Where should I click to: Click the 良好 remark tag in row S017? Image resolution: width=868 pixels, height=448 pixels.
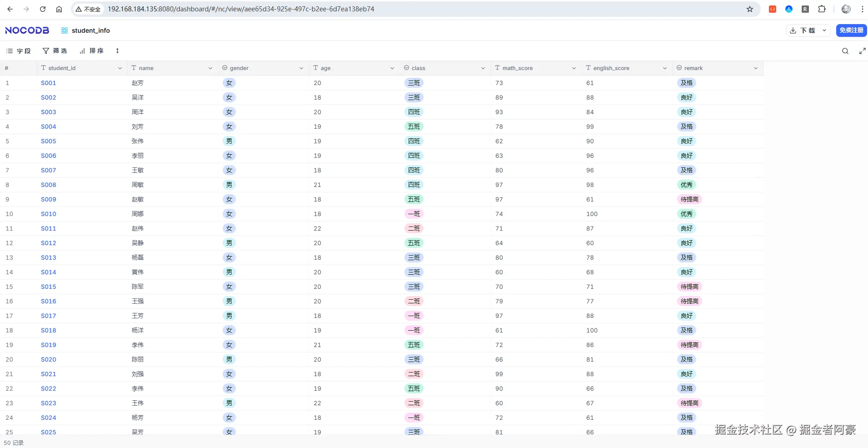coord(687,316)
